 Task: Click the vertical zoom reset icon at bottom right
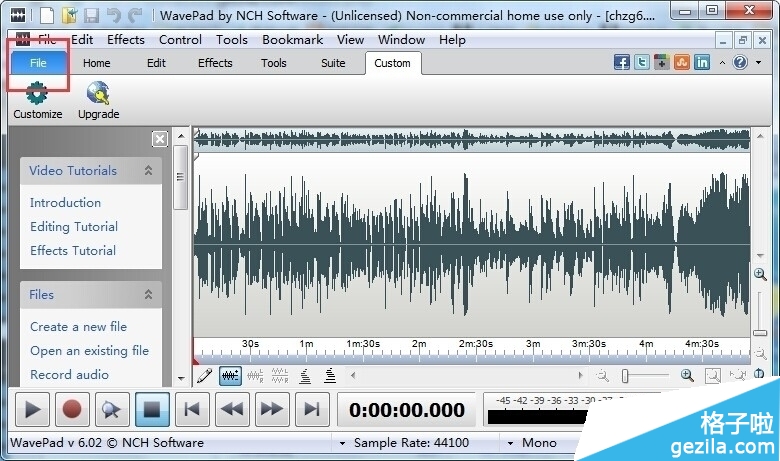(760, 373)
